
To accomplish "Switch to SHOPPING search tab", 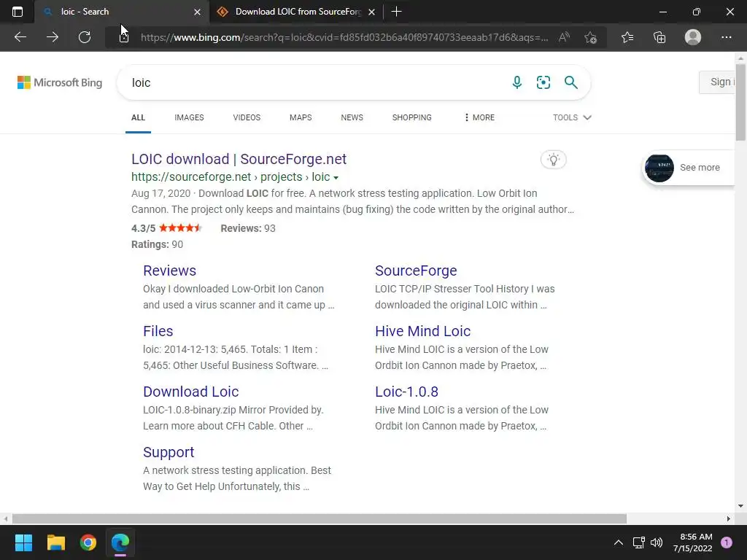I will point(412,117).
